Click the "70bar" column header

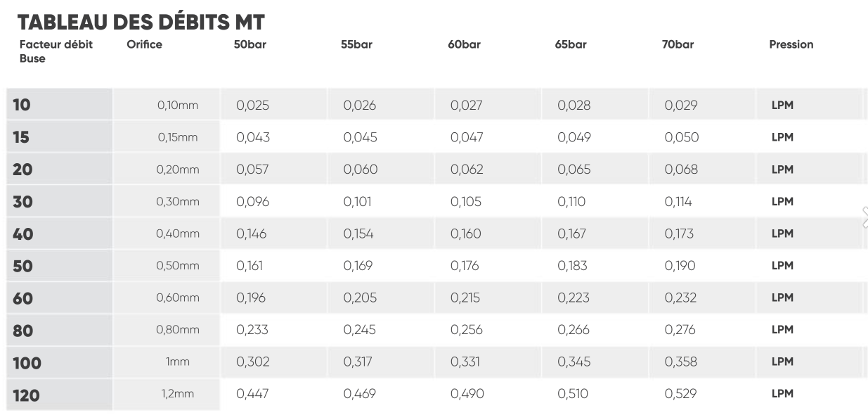point(678,44)
